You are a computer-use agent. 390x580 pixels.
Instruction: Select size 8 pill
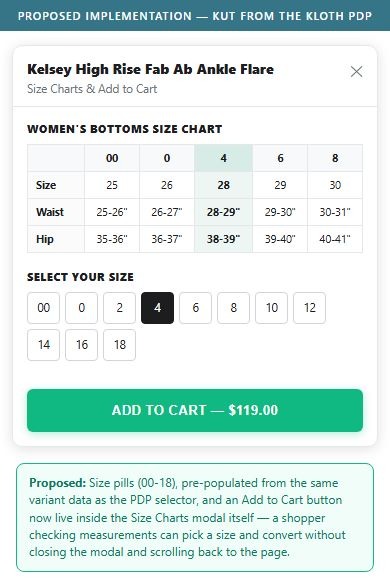click(x=233, y=308)
